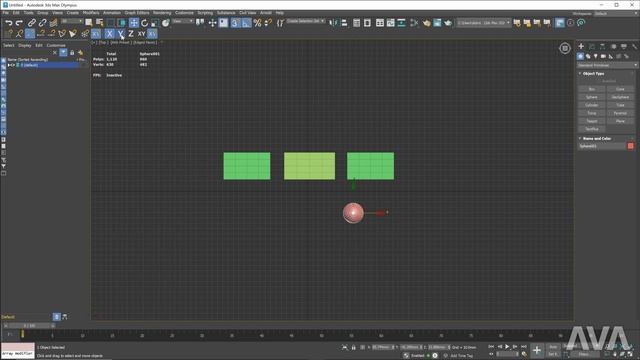This screenshot has height=360, width=640.
Task: Open the Animation menu
Action: tap(111, 13)
